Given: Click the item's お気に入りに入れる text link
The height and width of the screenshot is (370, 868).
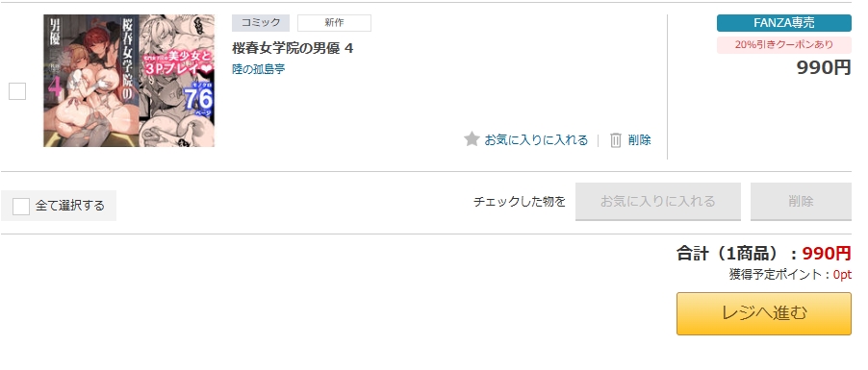Looking at the screenshot, I should click(536, 140).
